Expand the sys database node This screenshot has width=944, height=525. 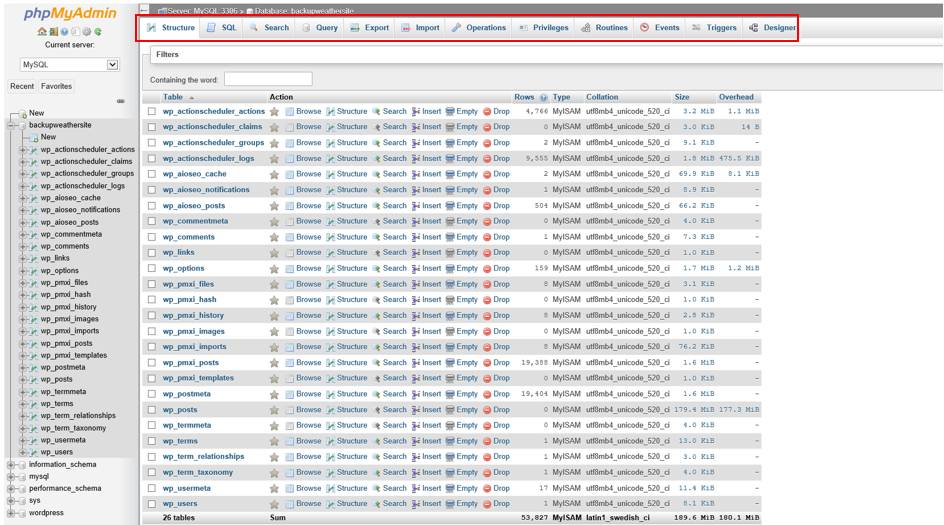click(11, 501)
